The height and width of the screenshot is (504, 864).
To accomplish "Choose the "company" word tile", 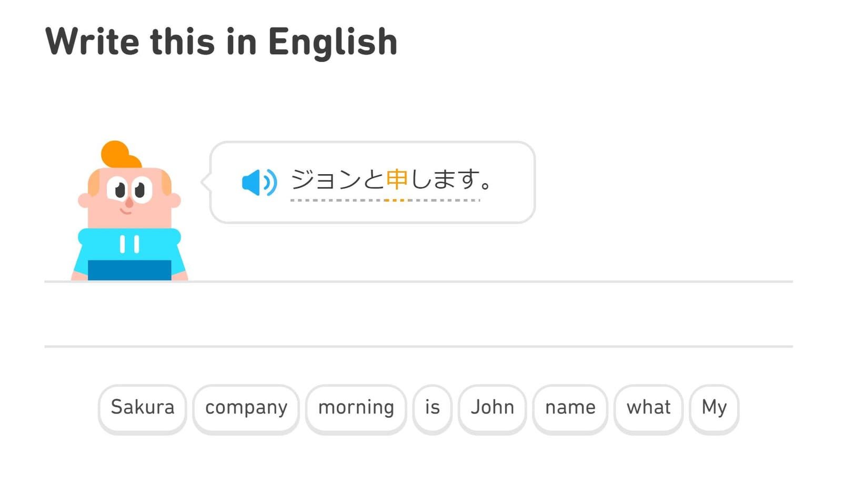I will click(x=246, y=408).
